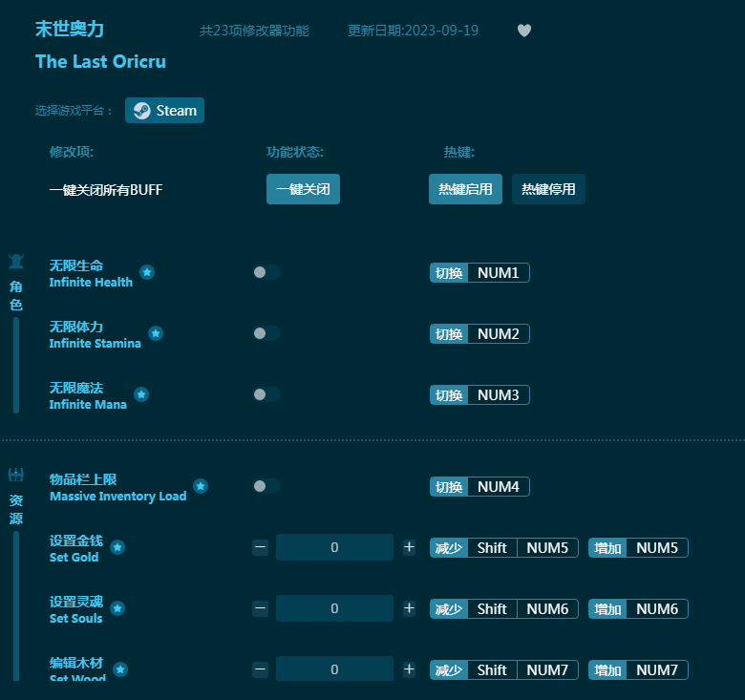This screenshot has height=700, width=745.
Task: Click NUM3 hotkey for Infinite Mana
Action: [499, 395]
